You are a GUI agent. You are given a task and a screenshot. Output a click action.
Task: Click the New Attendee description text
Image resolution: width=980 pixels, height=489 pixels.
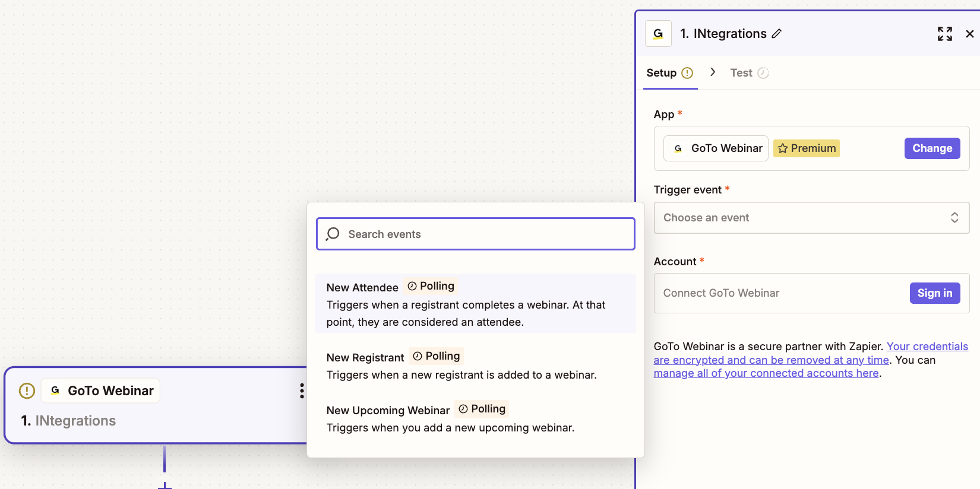(x=466, y=313)
